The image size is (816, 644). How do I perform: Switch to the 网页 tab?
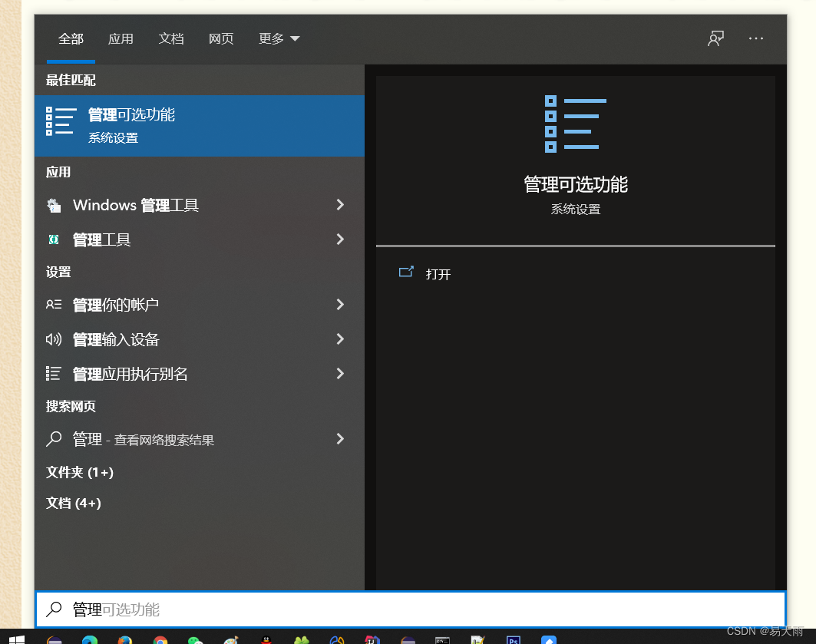[x=221, y=38]
